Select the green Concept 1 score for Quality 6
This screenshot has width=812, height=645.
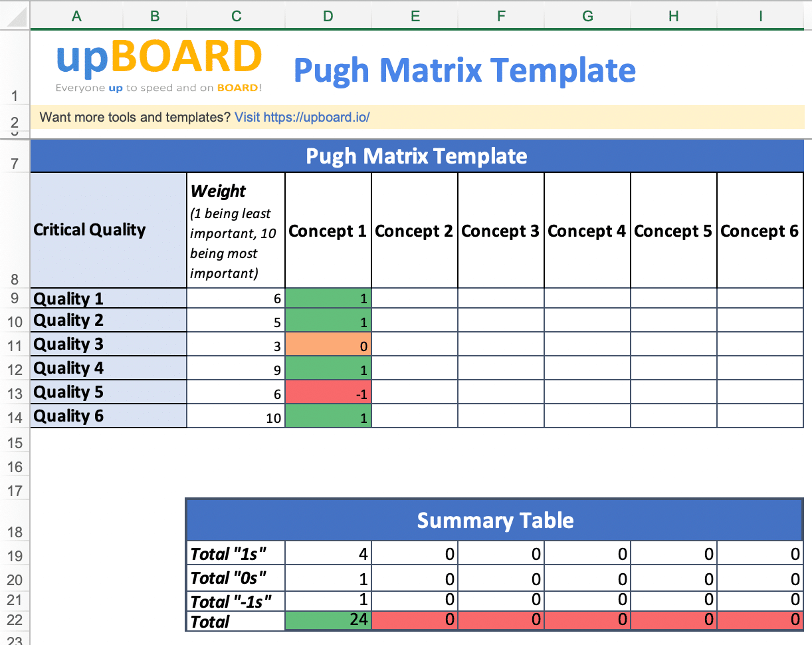(328, 416)
